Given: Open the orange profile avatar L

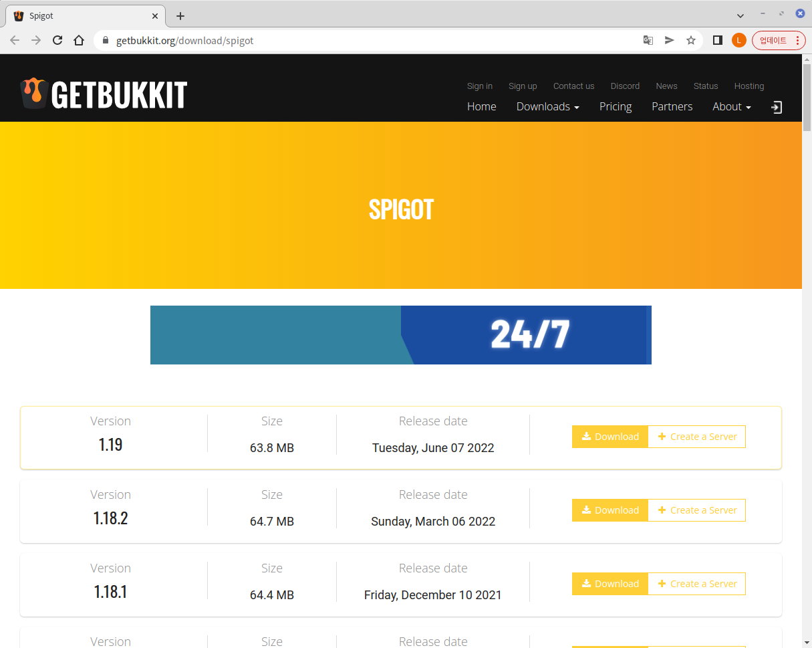Looking at the screenshot, I should coord(738,40).
